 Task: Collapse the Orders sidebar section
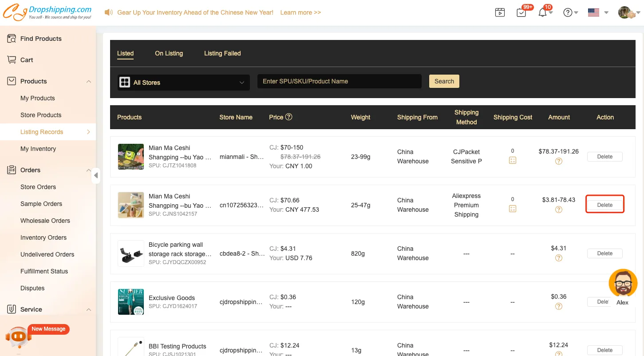(89, 170)
